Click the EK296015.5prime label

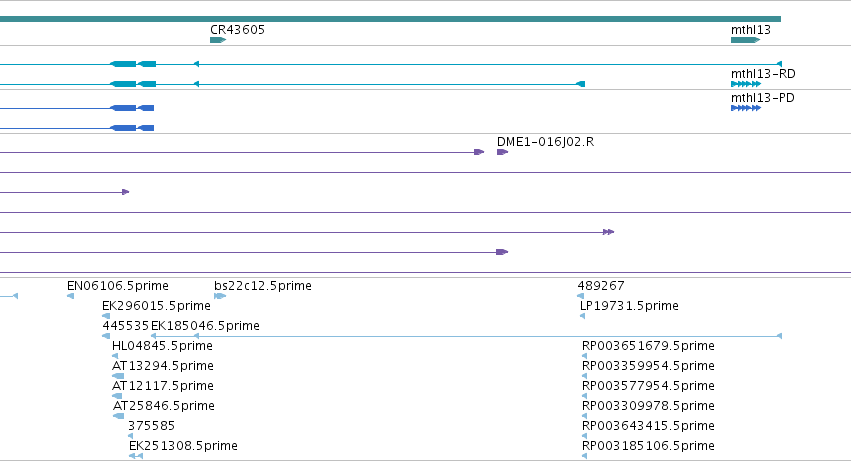(156, 306)
